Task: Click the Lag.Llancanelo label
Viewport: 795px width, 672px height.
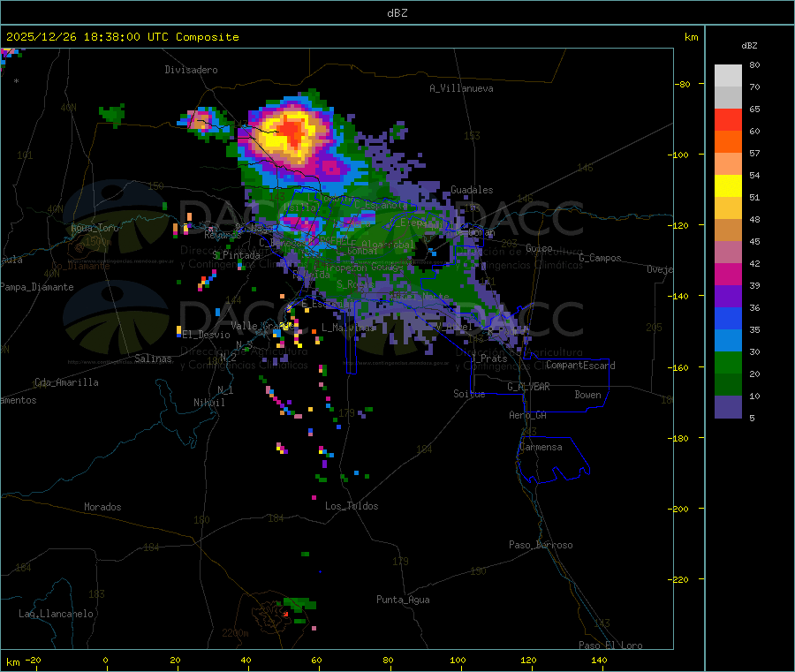Action: coord(57,614)
